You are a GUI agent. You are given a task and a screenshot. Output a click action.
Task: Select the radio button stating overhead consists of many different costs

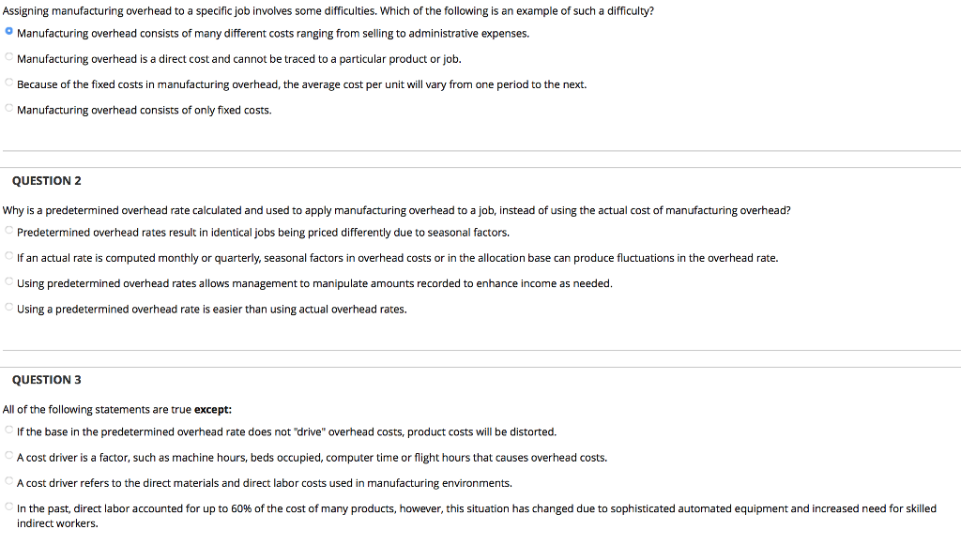click(x=8, y=33)
